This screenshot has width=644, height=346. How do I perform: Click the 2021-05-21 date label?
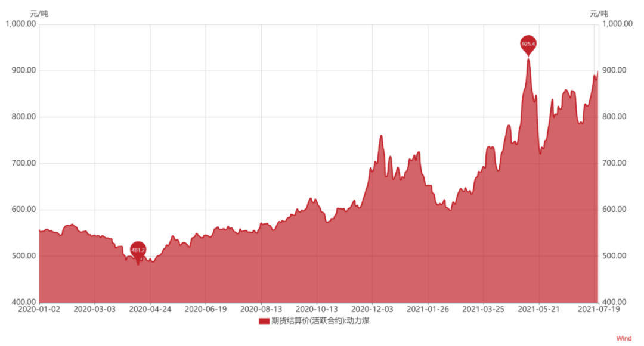click(538, 310)
